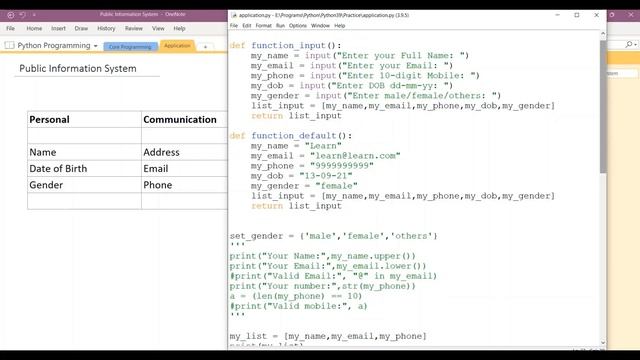Open View tab in OneNote
Viewport: 640px width, 360px height.
158,29
